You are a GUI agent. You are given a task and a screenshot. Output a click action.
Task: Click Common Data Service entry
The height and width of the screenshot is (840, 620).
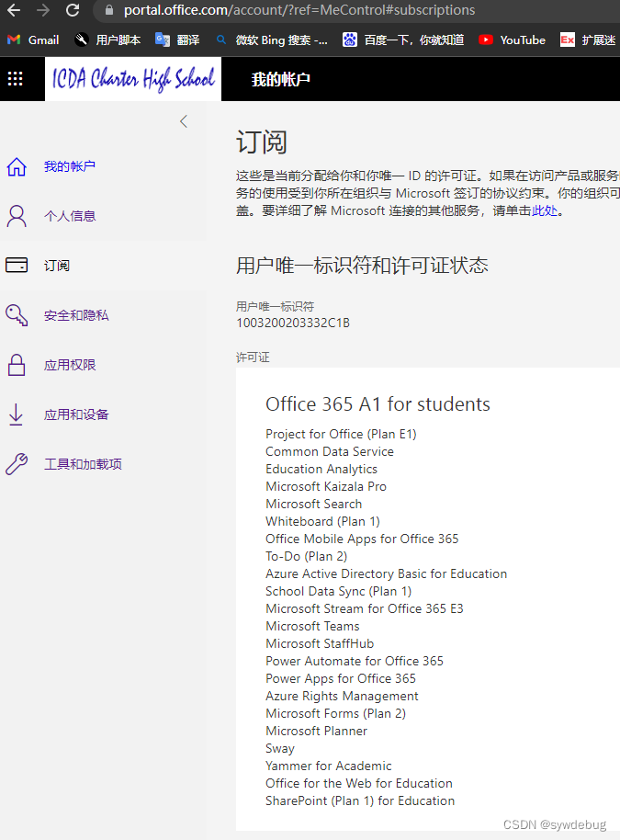[329, 451]
